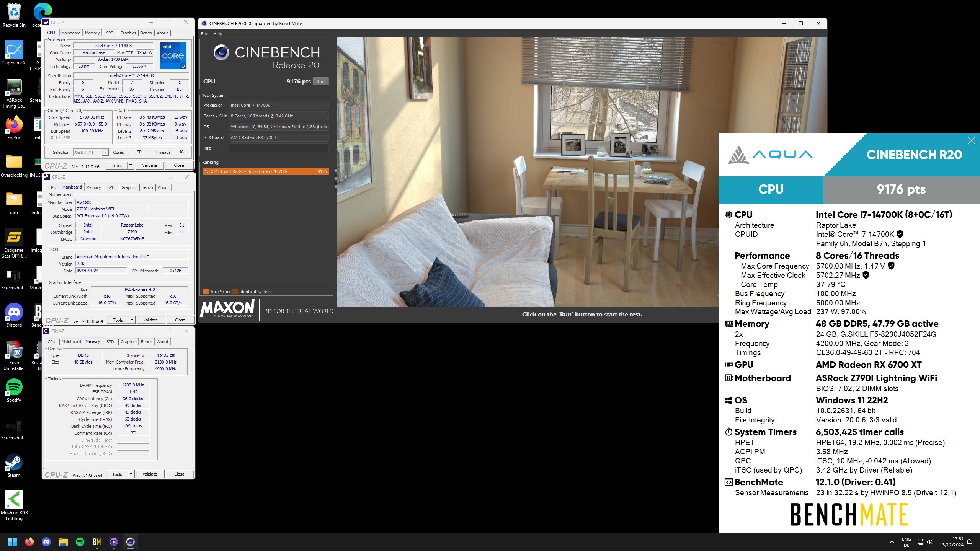Click Close button in top CPU-Z window

coord(179,165)
